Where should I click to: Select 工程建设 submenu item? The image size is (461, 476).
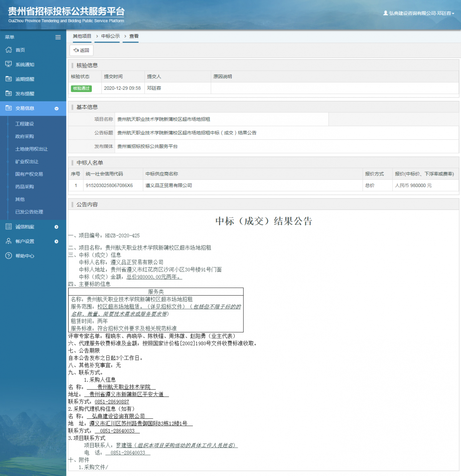(25, 124)
